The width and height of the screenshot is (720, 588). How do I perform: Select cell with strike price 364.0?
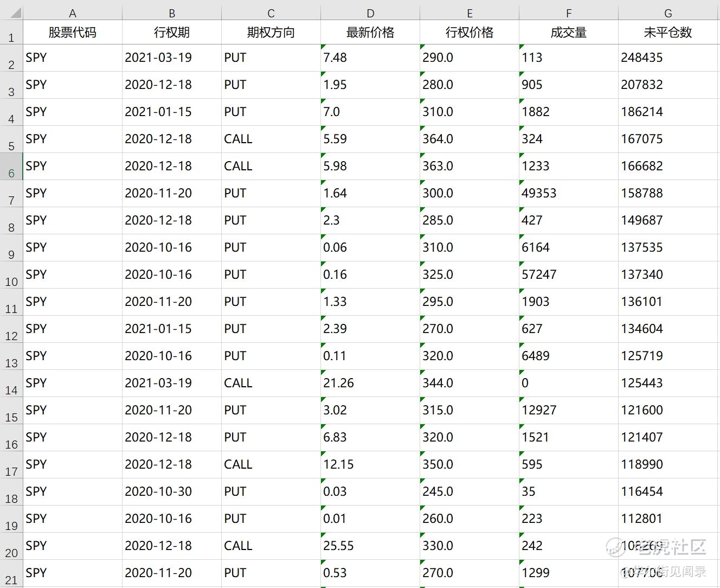(x=470, y=139)
